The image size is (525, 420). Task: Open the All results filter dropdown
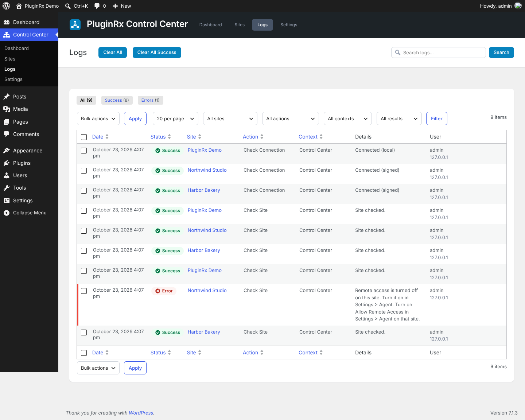(x=399, y=118)
